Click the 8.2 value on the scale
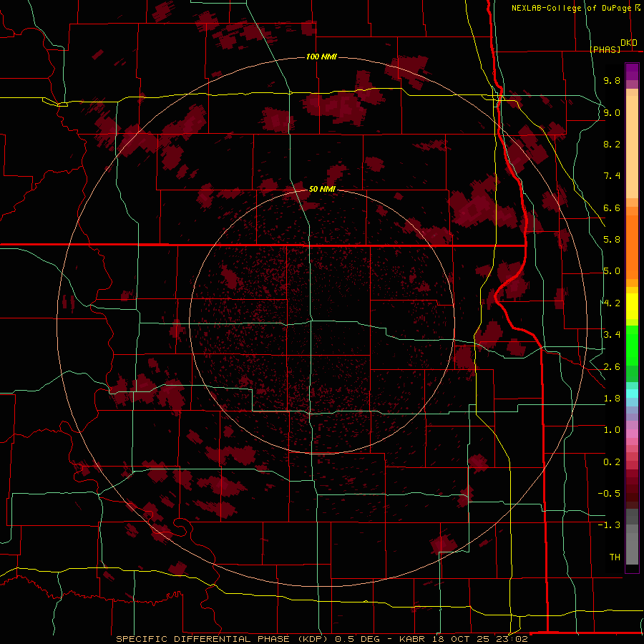 click(612, 144)
